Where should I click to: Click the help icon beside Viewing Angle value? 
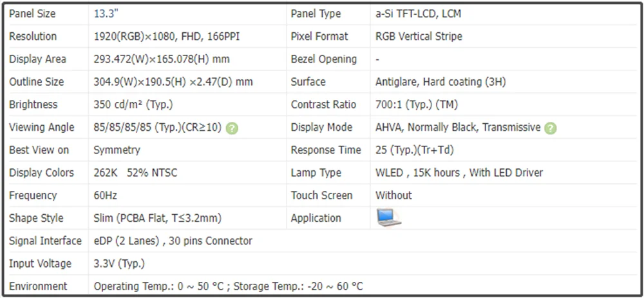232,128
